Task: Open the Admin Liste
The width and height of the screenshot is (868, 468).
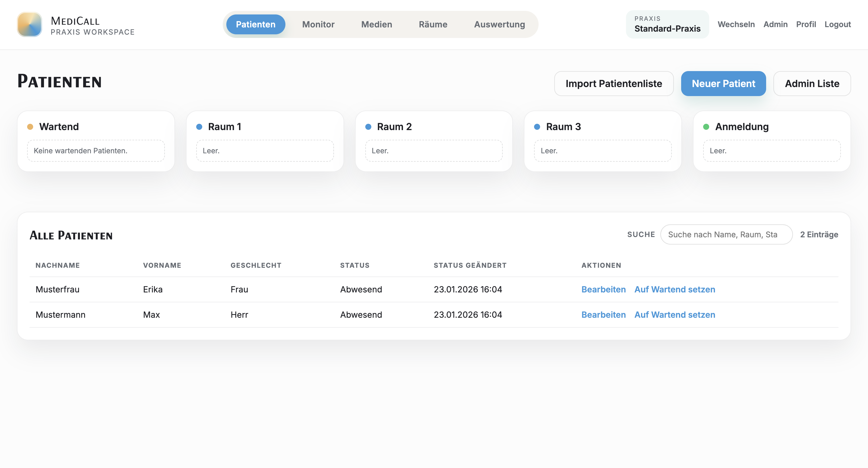Action: click(x=812, y=83)
